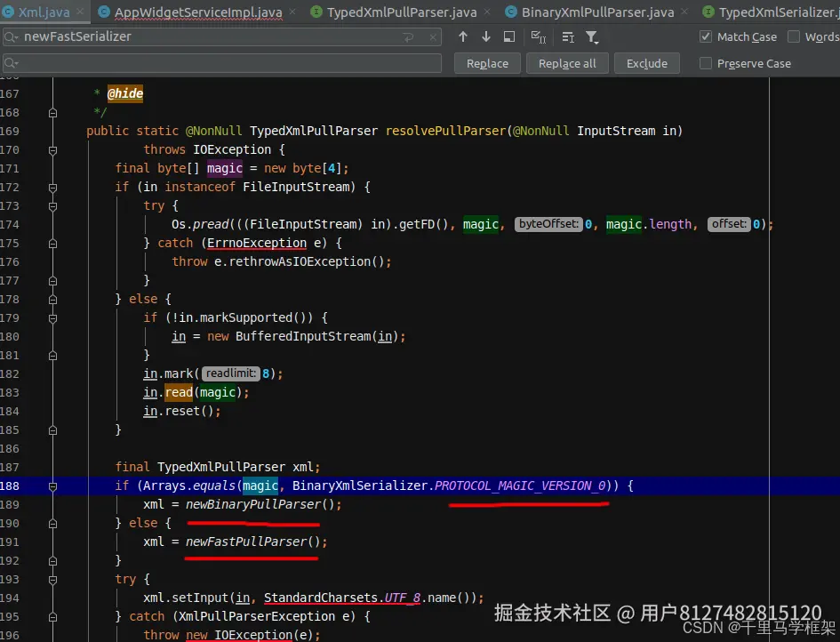This screenshot has width=840, height=642.
Task: Switch to the AppWidgetServiceImpl.java tab
Action: 198,12
